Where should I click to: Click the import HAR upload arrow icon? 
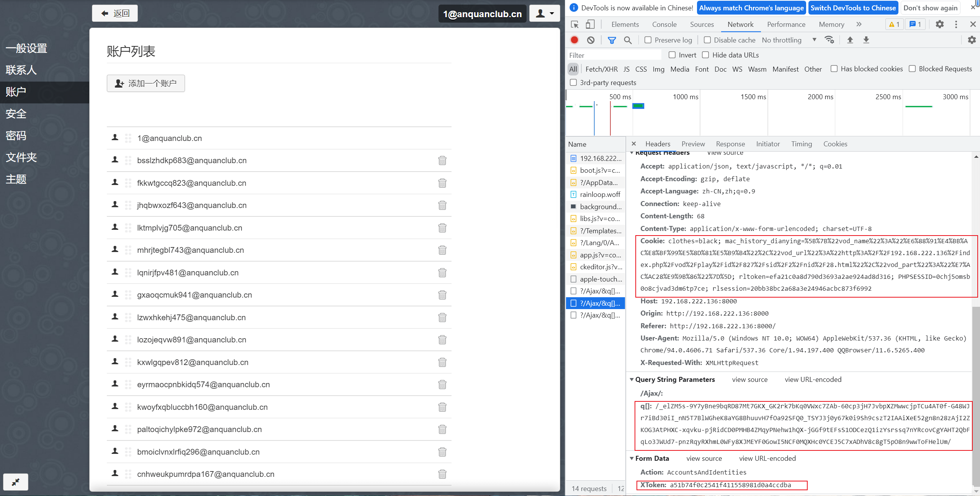tap(850, 40)
